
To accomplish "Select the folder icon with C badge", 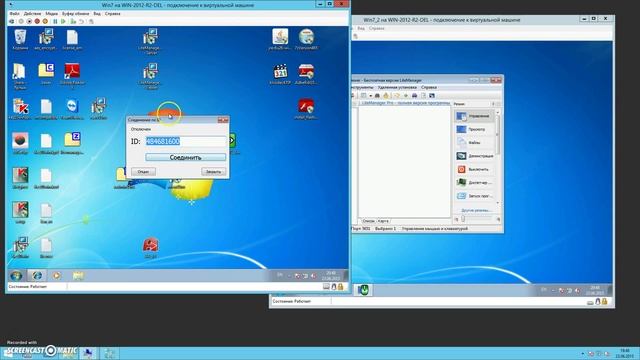I will click(46, 73).
